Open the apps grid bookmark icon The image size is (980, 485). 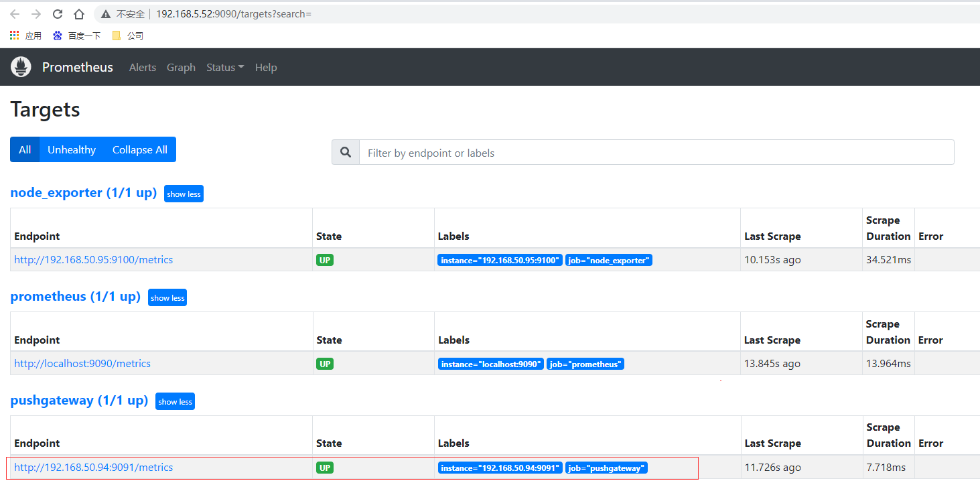[14, 36]
